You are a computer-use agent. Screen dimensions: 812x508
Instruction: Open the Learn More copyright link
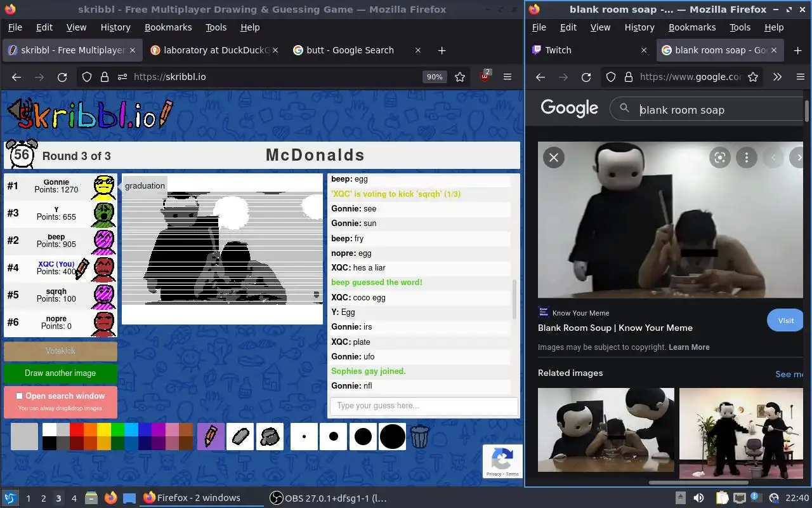(x=689, y=347)
